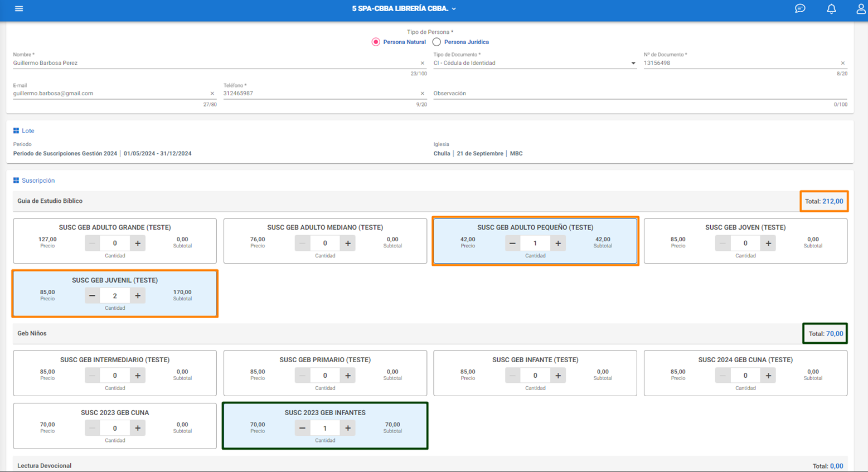Increase quantity of SUSC 2023 GEB CUNA
The width and height of the screenshot is (868, 472).
coord(138,428)
